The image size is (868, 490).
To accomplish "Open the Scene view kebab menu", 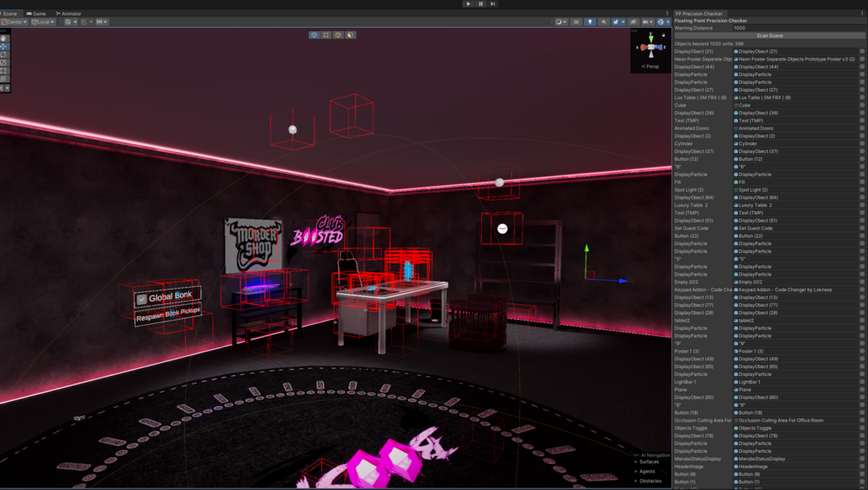I will pos(667,13).
